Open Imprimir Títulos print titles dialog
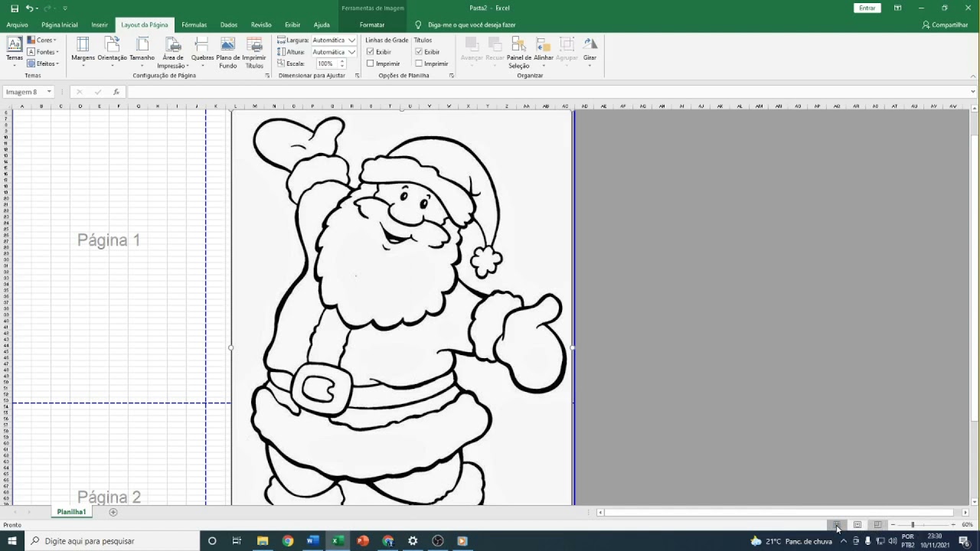 point(254,52)
